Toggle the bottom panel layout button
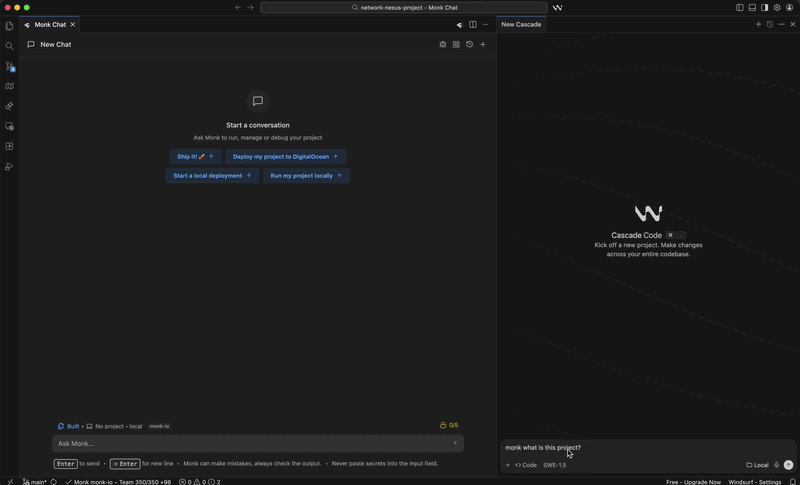800x485 pixels. 752,8
